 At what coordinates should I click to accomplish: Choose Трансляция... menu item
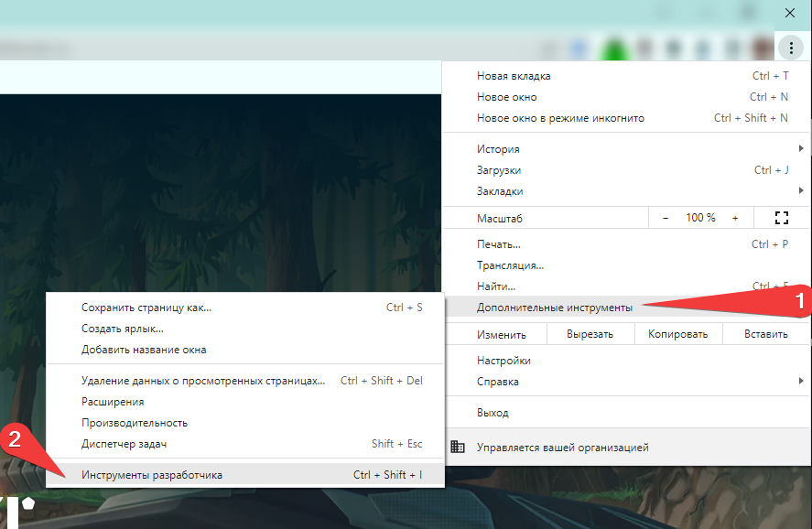(x=625, y=265)
